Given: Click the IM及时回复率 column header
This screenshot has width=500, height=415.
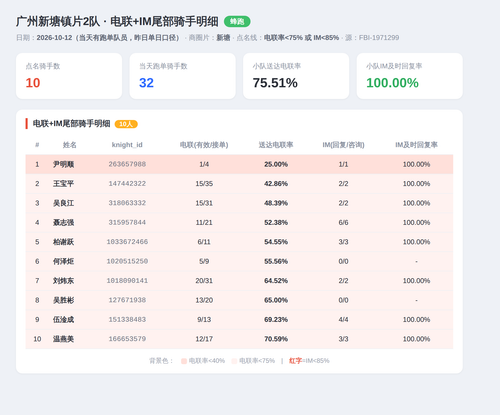Looking at the screenshot, I should coord(416,145).
